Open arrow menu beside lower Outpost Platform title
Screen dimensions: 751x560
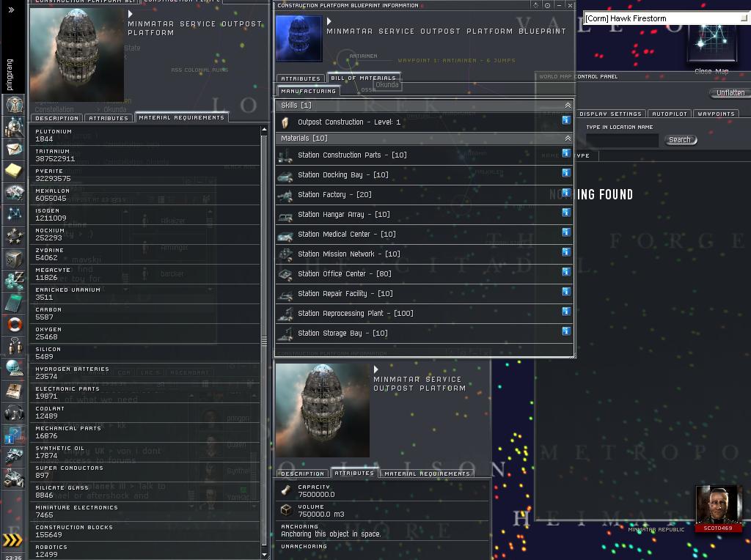pyautogui.click(x=376, y=369)
